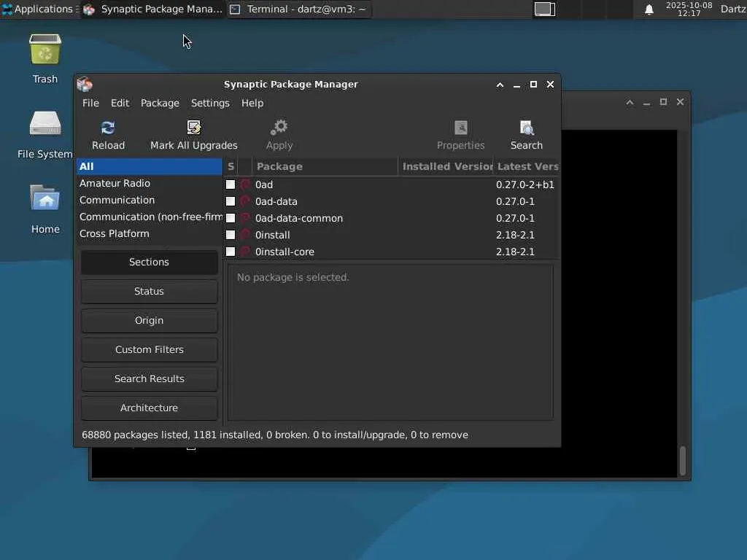747x560 pixels.
Task: Select the 0install package name
Action: point(273,235)
